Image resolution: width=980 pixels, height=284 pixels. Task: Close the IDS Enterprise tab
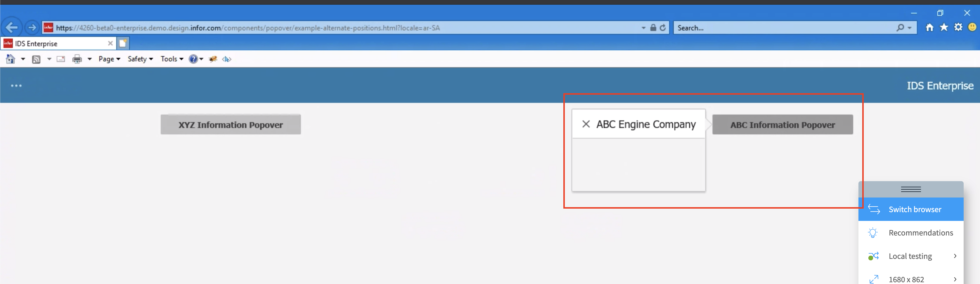pyautogui.click(x=110, y=43)
